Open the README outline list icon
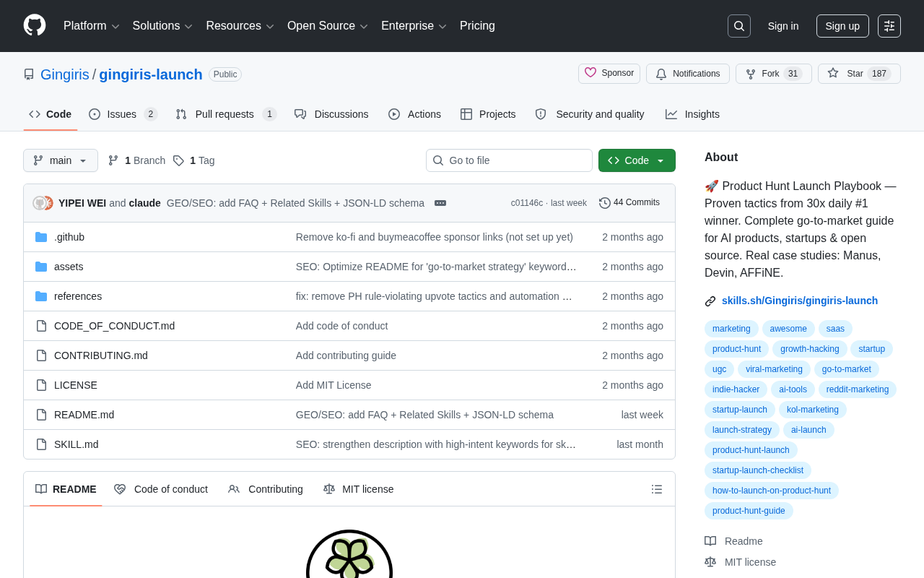The image size is (924, 578). click(657, 489)
